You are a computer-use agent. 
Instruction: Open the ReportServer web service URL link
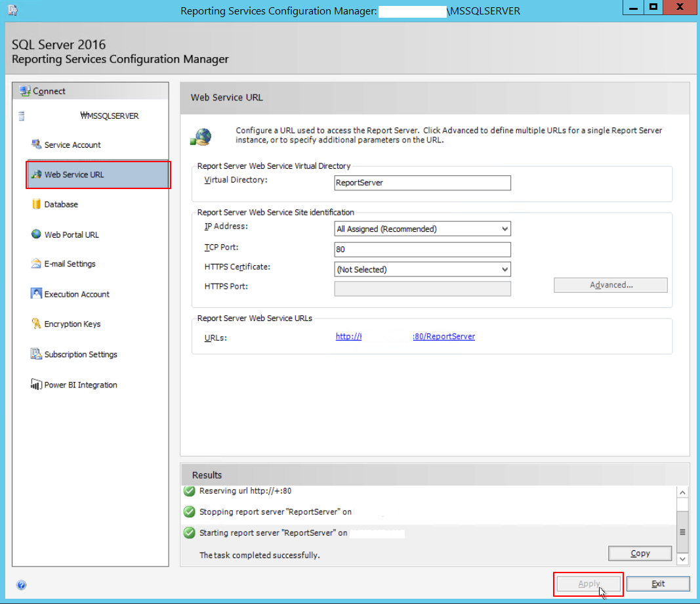(405, 336)
